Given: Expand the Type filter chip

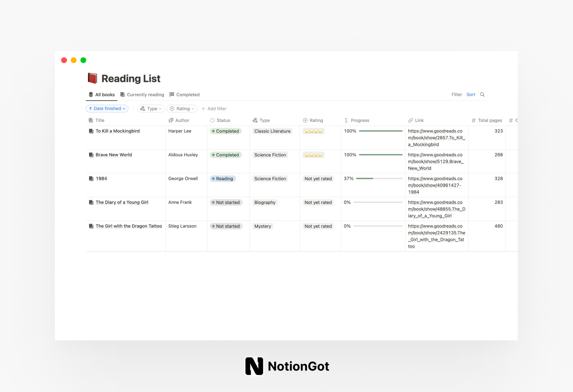Looking at the screenshot, I should coord(151,108).
